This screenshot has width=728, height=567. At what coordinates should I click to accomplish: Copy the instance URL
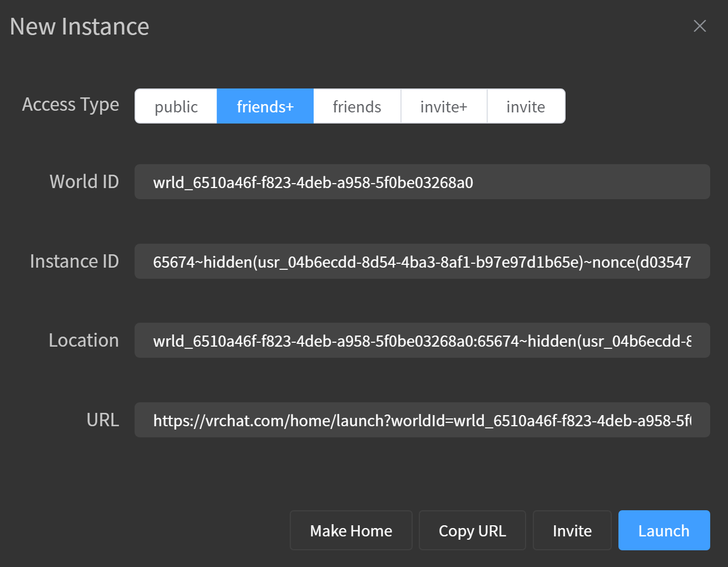(x=472, y=530)
